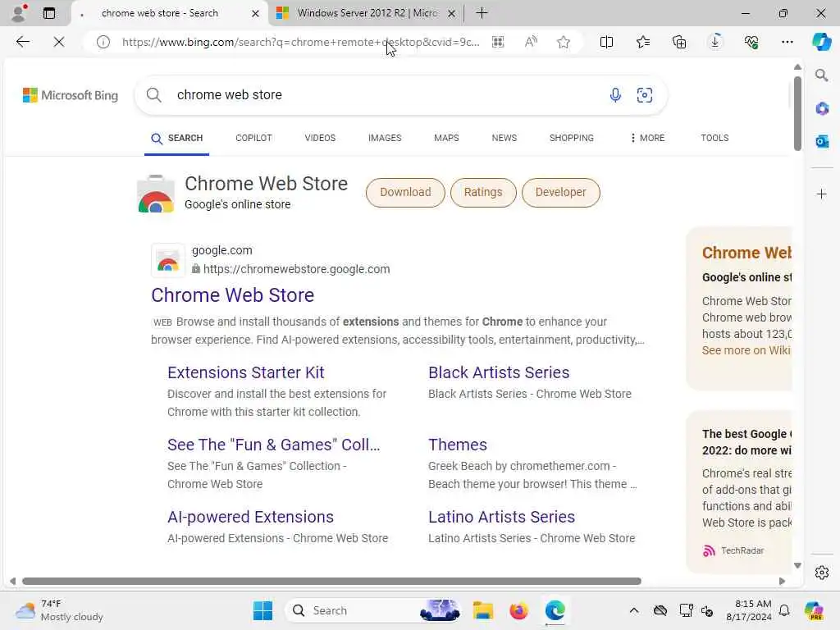This screenshot has width=840, height=630.
Task: Expand the MORE menu
Action: 648,138
